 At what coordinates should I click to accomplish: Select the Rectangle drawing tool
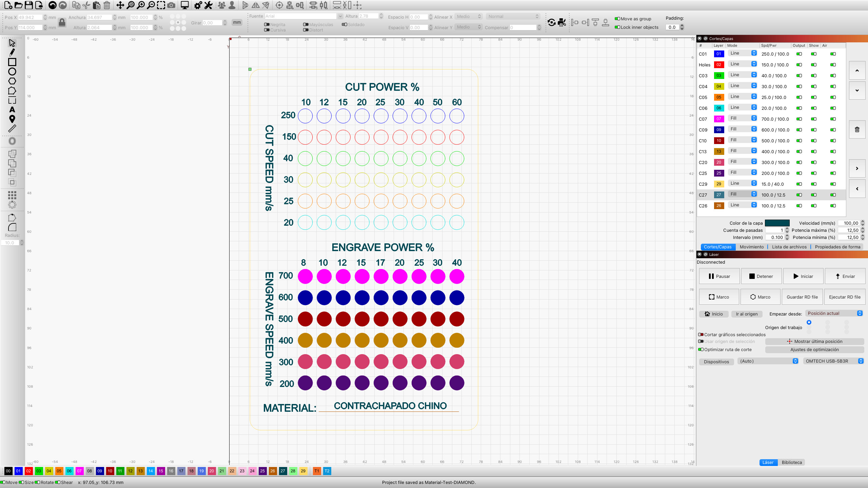click(x=12, y=62)
